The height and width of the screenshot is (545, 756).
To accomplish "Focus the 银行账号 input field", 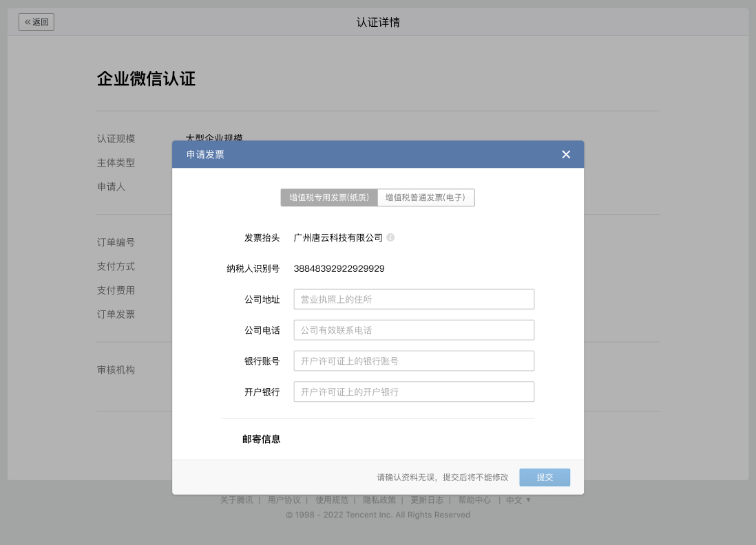I will (x=414, y=361).
